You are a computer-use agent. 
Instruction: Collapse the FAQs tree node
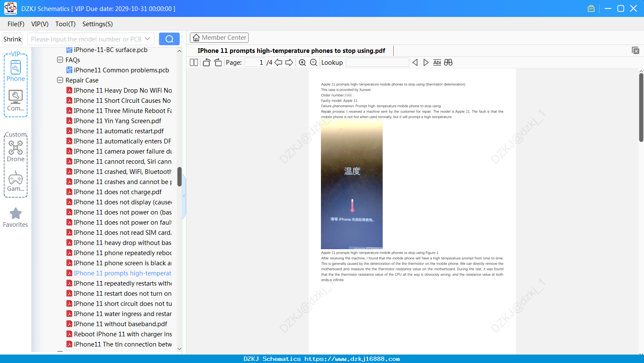pos(60,60)
